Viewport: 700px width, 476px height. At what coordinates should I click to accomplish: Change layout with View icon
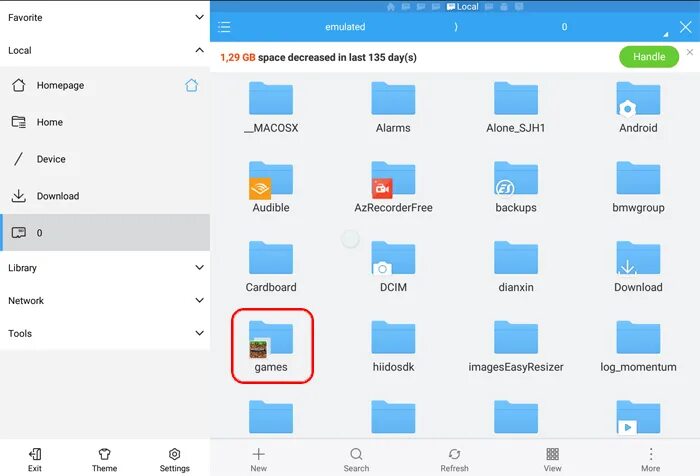tap(552, 455)
